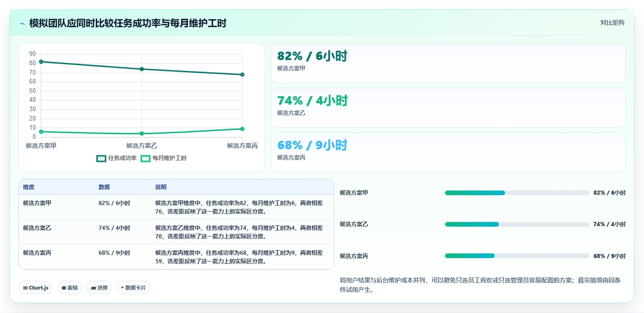Click the description mentioning 两者相差59
This screenshot has height=313, width=644.
point(239,257)
